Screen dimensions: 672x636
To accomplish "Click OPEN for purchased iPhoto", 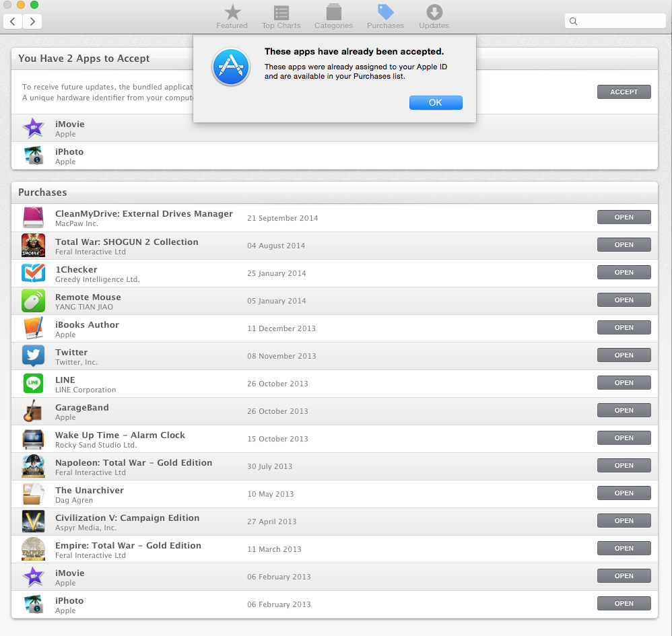I will (x=624, y=603).
